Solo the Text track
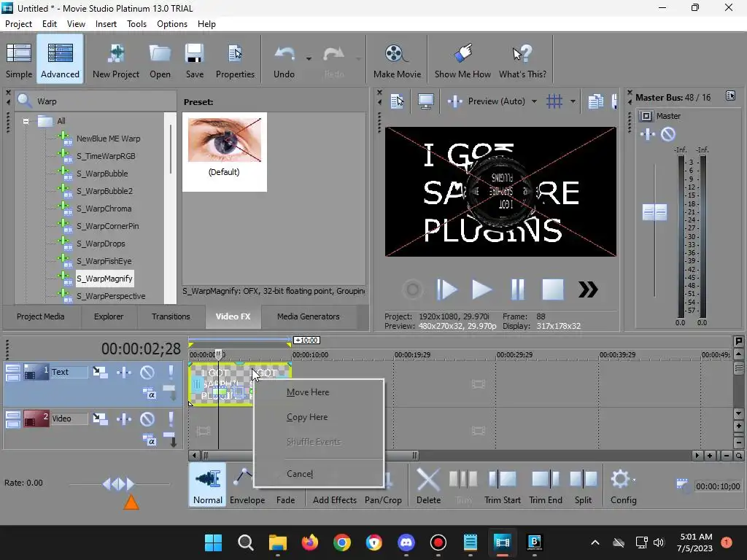This screenshot has width=747, height=560. (171, 371)
